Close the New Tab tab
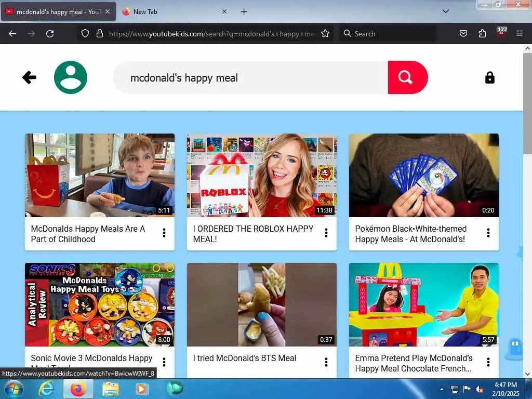 (224, 11)
